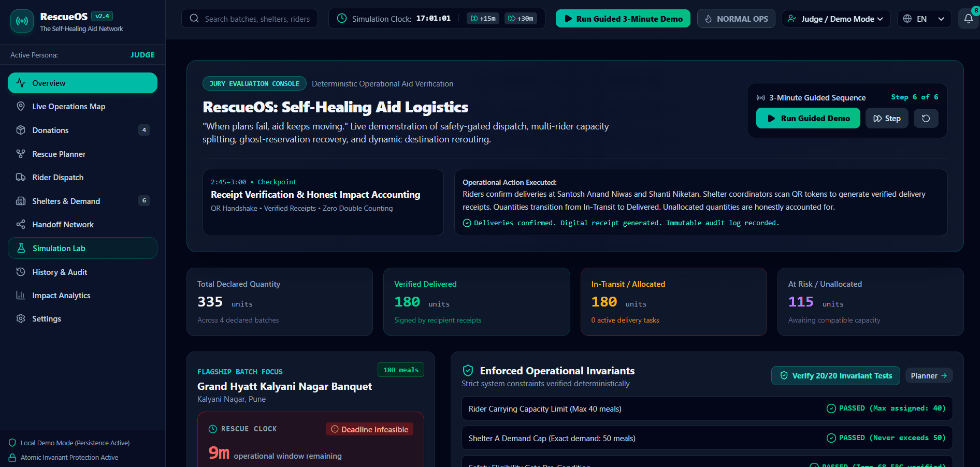Open the Judge / Demo Mode dropdown
The height and width of the screenshot is (467, 980).
(836, 19)
